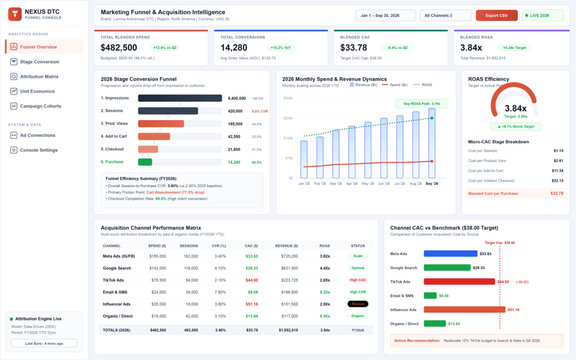576x360 pixels.
Task: Click the Action Recommendation banner
Action: 477,341
